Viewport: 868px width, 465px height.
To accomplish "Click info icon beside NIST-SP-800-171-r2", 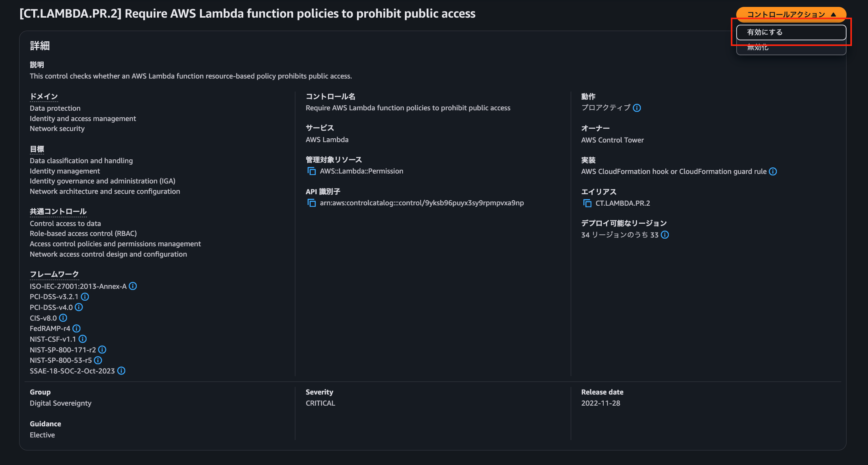I will [102, 350].
